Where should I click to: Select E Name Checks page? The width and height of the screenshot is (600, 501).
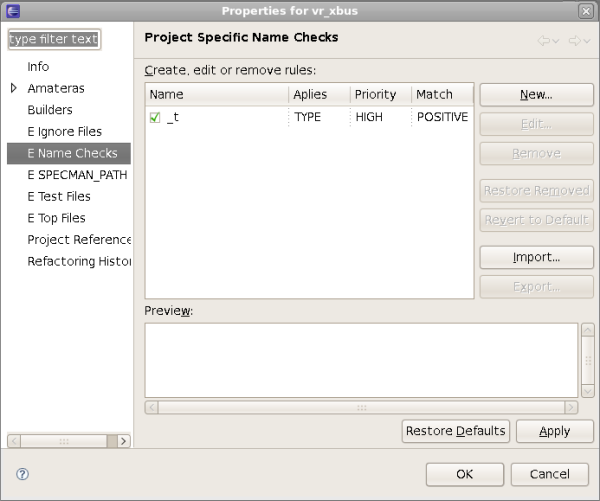[69, 153]
